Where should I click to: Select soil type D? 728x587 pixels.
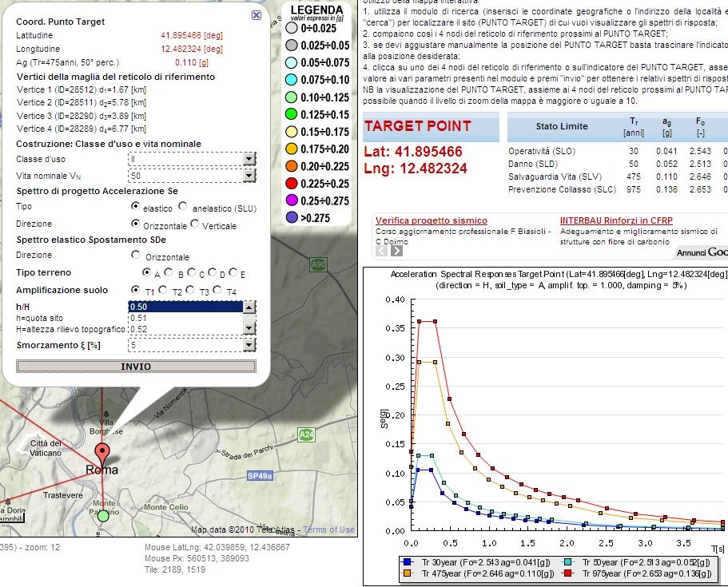[213, 272]
